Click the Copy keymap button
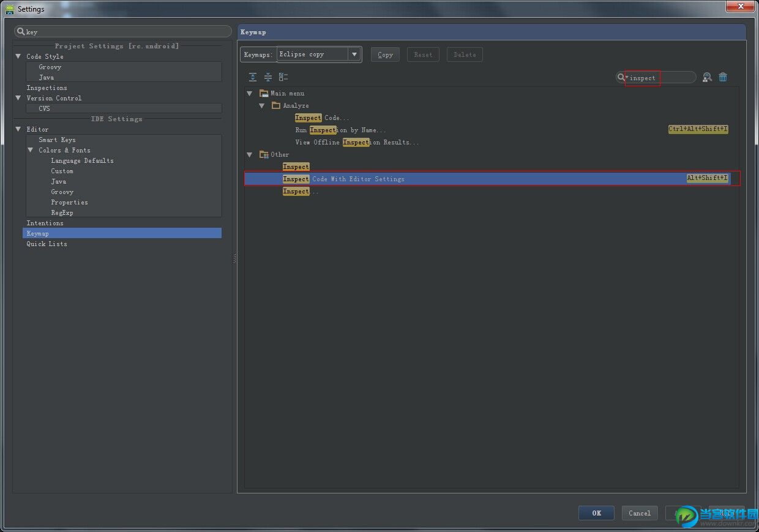The width and height of the screenshot is (759, 532). click(x=385, y=54)
